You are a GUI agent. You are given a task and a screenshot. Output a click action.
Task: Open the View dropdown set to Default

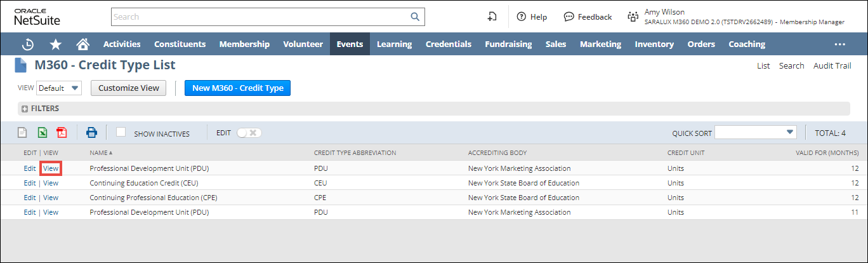click(x=59, y=88)
